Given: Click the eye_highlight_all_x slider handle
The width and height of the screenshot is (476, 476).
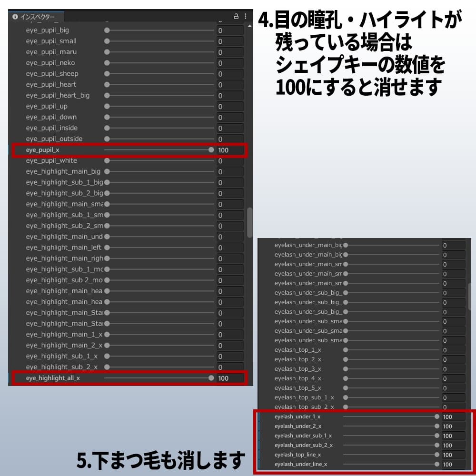Looking at the screenshot, I should (x=211, y=378).
